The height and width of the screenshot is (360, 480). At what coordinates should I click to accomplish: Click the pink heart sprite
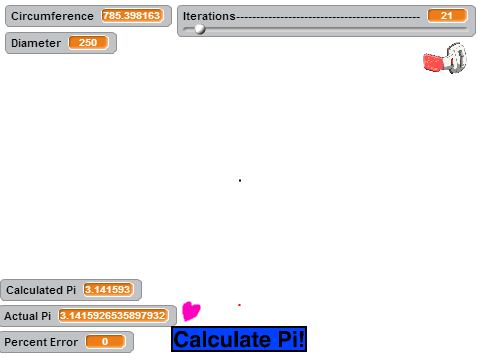click(x=191, y=311)
